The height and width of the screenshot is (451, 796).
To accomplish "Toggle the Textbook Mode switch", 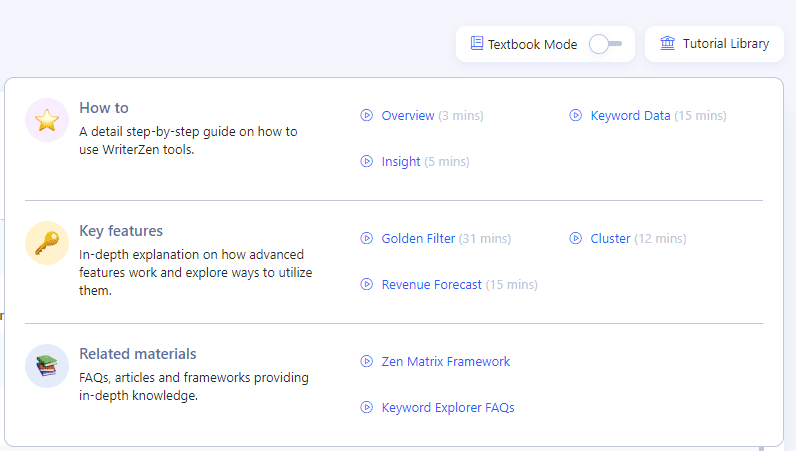I will [x=605, y=44].
